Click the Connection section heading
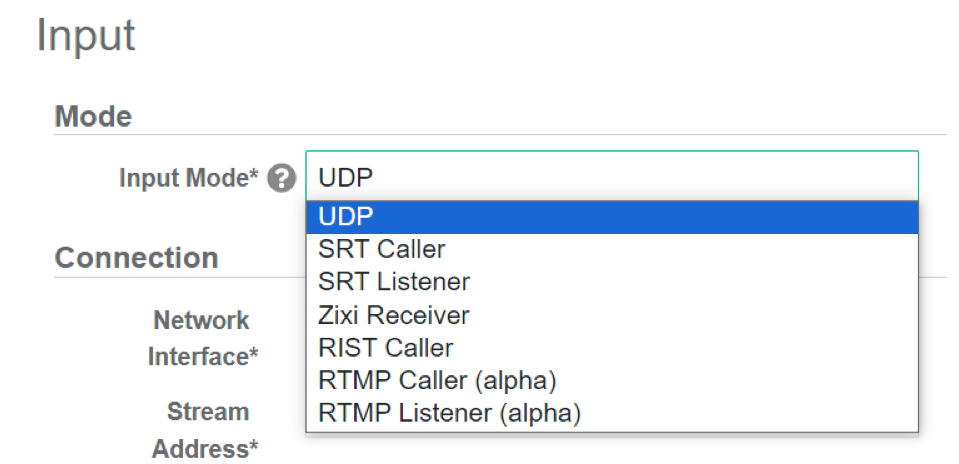This screenshot has height=464, width=959. click(x=136, y=258)
